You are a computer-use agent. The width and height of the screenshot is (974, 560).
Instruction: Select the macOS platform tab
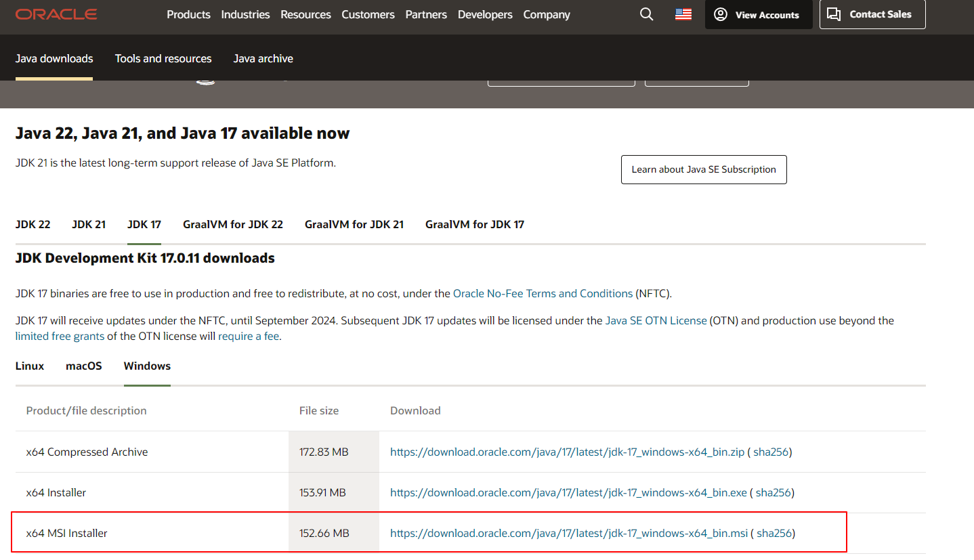click(84, 366)
